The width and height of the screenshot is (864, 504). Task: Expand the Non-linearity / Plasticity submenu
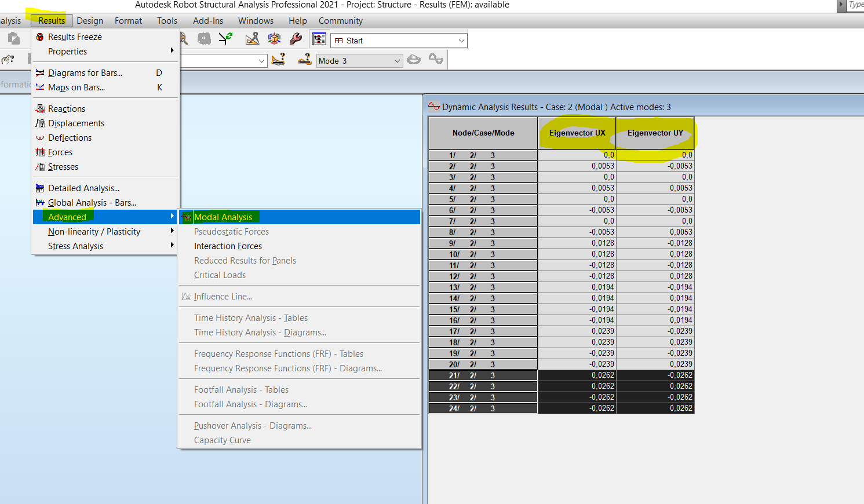click(94, 231)
